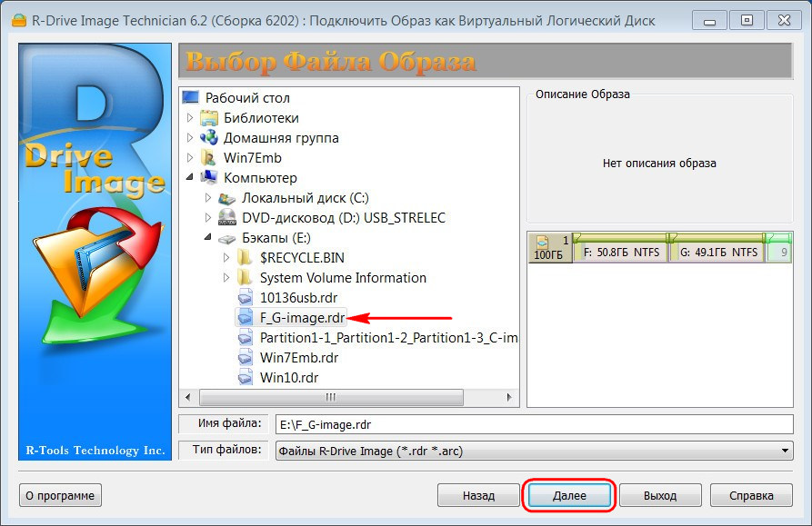Select the F_G-image.rdr file name
812x526 pixels.
(303, 318)
